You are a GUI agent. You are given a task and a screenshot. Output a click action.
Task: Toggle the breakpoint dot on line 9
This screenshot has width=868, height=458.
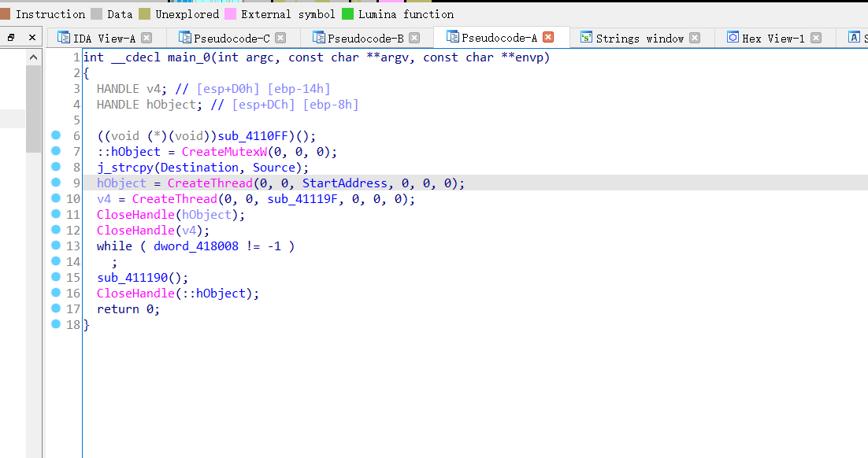(56, 183)
